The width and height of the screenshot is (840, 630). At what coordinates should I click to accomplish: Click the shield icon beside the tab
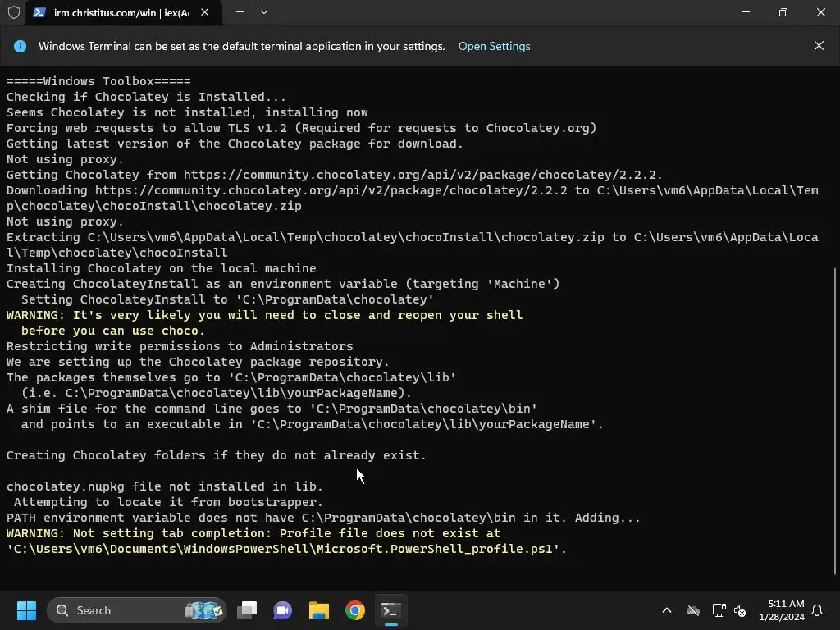(x=14, y=12)
